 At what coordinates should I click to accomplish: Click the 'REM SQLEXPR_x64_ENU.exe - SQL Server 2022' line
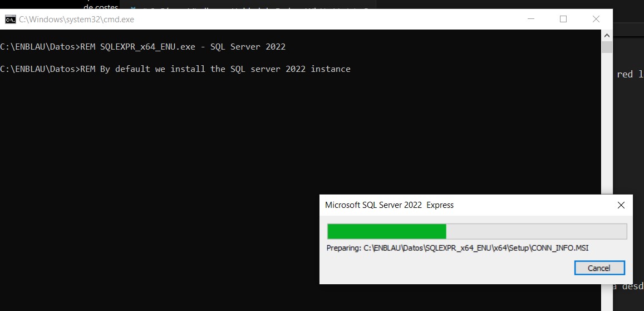(142, 46)
